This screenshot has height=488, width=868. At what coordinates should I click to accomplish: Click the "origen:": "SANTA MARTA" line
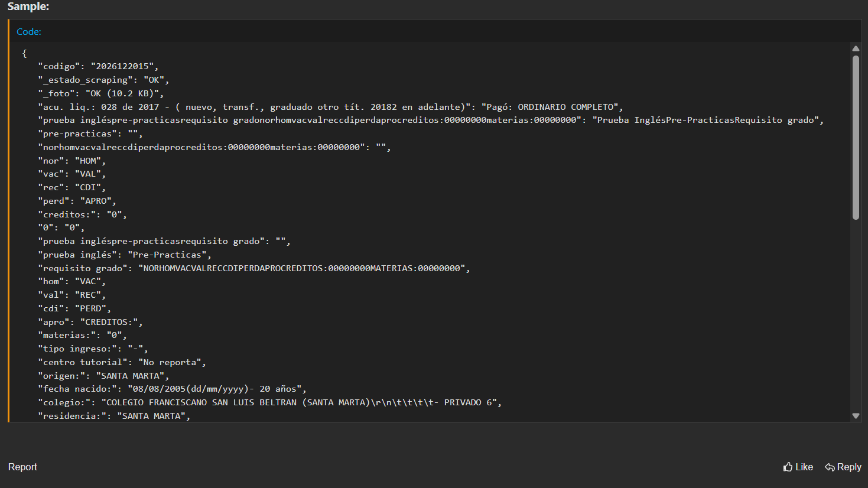[x=103, y=376]
